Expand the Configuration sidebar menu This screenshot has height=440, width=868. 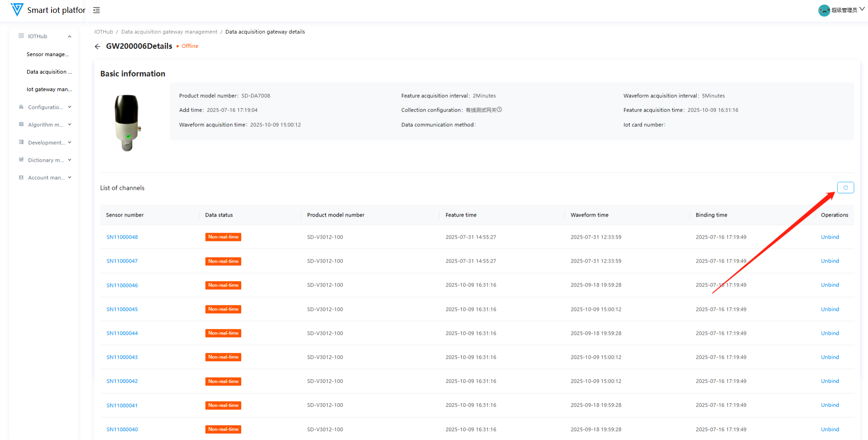pos(69,107)
